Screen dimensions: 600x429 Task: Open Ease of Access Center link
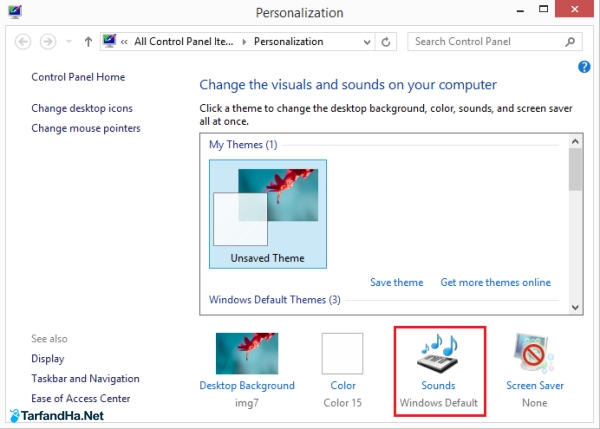point(81,398)
